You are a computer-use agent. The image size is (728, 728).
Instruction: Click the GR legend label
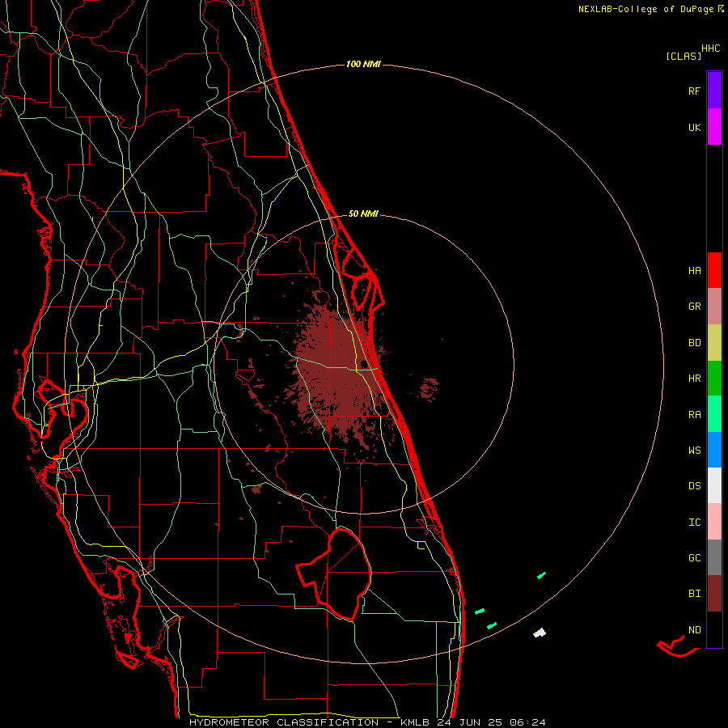pyautogui.click(x=694, y=307)
